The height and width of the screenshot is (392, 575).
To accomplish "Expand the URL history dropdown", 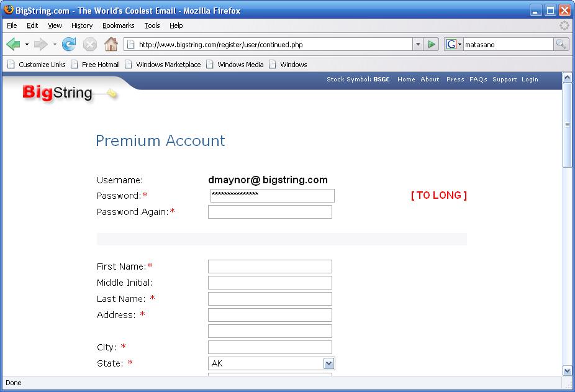I will coord(418,44).
